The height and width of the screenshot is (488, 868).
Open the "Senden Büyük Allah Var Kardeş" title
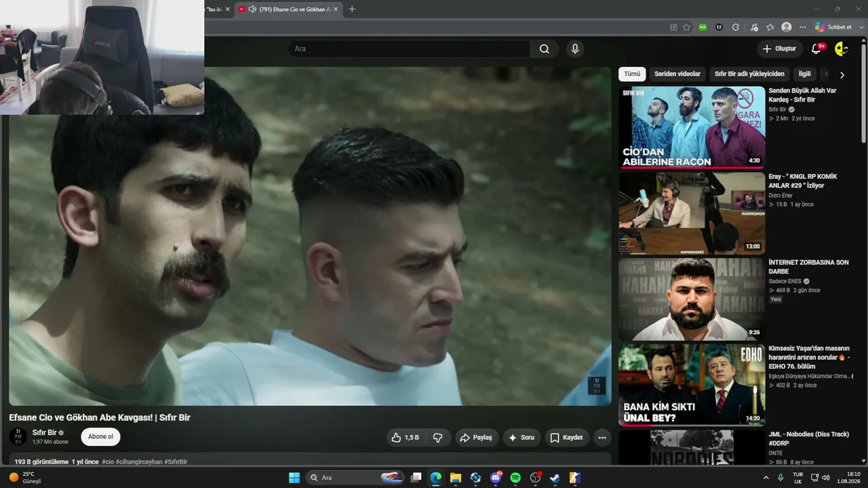pos(802,95)
